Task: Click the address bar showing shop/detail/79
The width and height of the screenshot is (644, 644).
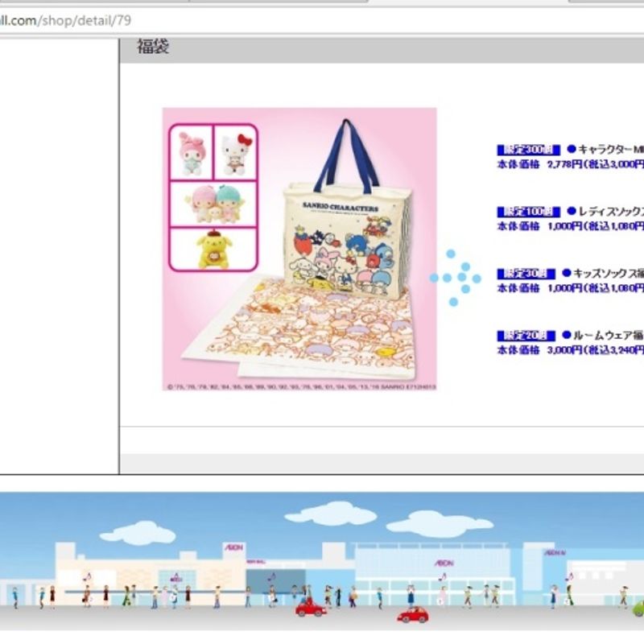Action: [322, 20]
